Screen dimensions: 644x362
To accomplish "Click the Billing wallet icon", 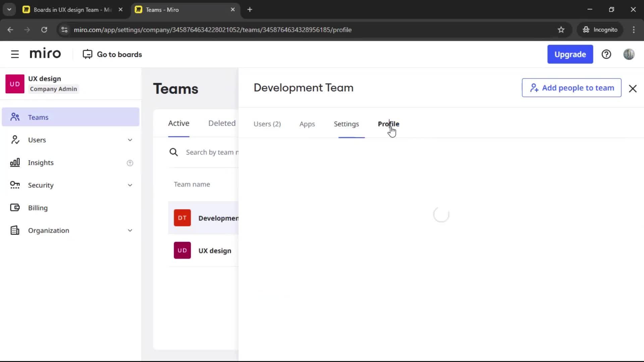I will 15,208.
